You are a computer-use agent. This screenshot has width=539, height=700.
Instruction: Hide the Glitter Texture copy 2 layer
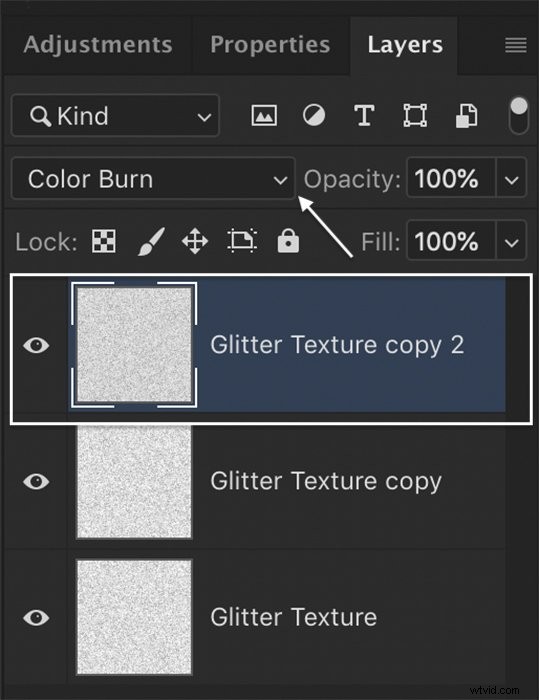[x=36, y=345]
